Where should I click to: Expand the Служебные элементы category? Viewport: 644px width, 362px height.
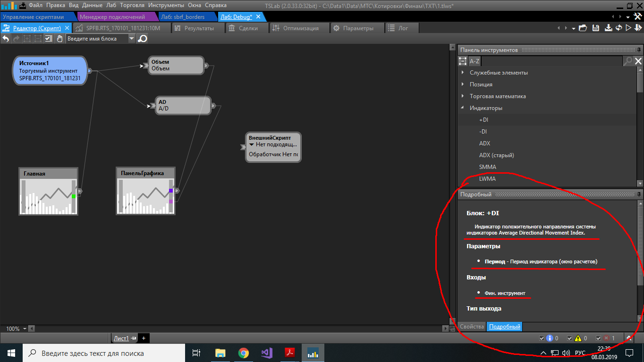tap(463, 73)
